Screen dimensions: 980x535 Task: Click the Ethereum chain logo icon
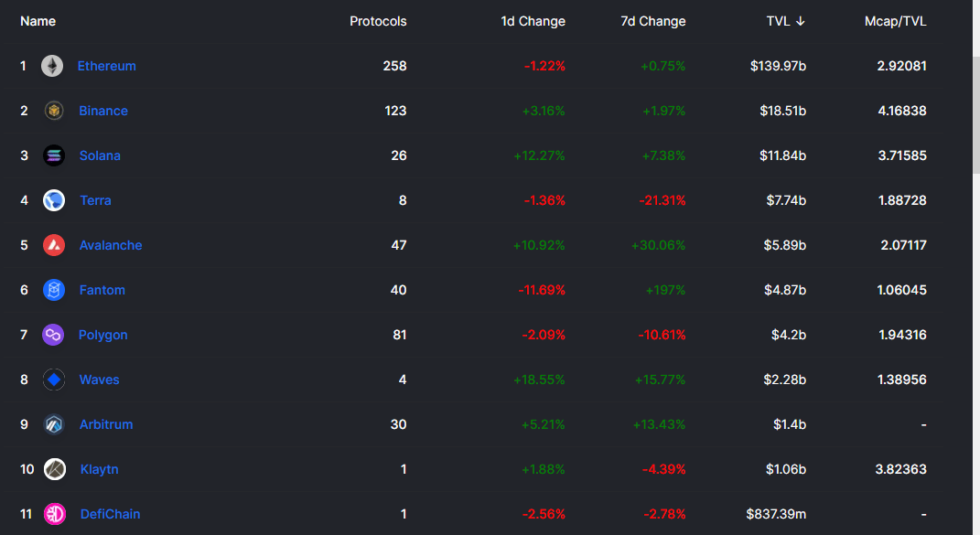pyautogui.click(x=52, y=66)
